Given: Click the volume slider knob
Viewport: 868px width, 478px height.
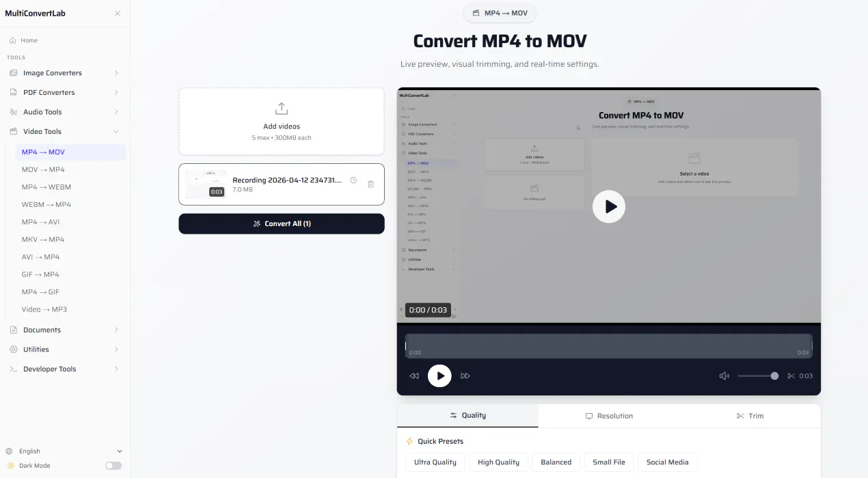Looking at the screenshot, I should (x=774, y=376).
